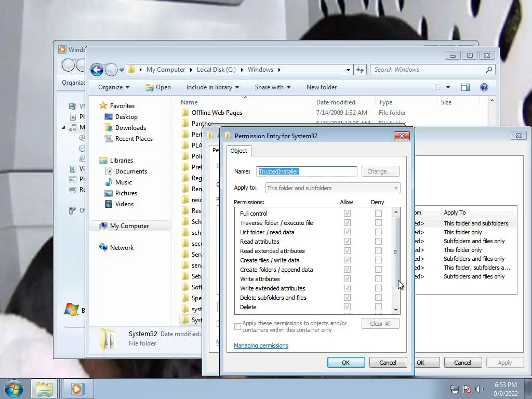This screenshot has height=399, width=532.
Task: Expand arrow after Windows breadcrumb
Action: coord(279,70)
